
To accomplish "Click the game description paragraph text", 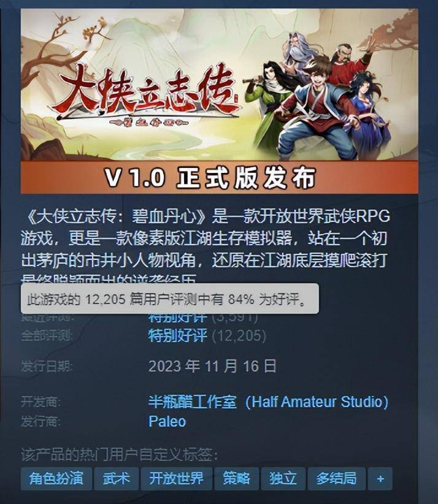I will tap(205, 246).
